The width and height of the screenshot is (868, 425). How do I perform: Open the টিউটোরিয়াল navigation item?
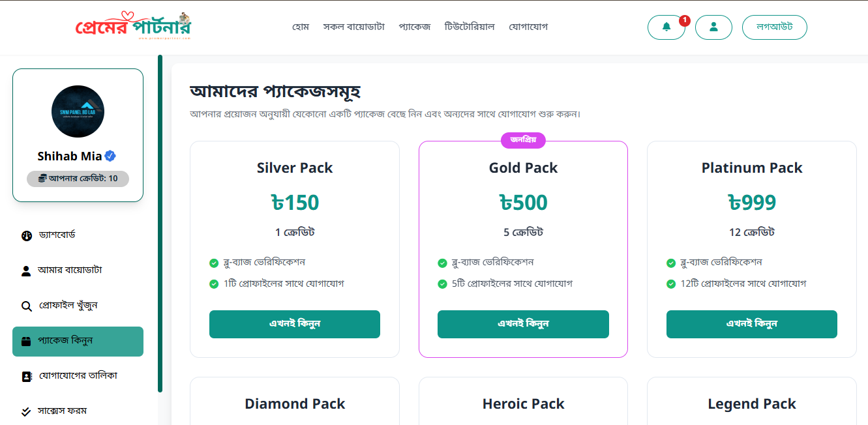[x=470, y=27]
